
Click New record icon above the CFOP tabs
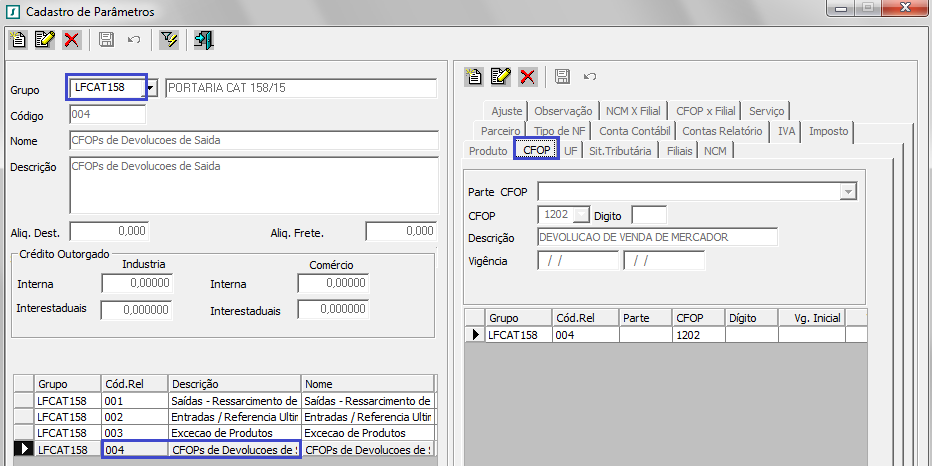click(475, 76)
